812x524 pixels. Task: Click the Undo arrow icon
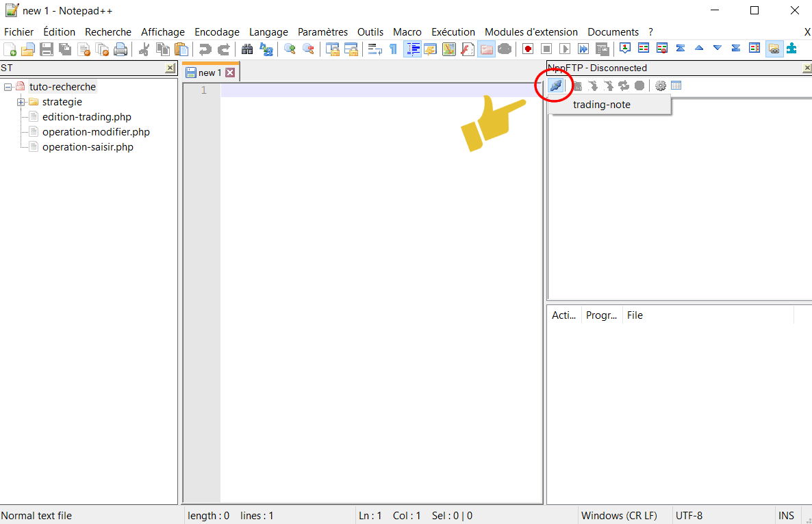(x=205, y=49)
